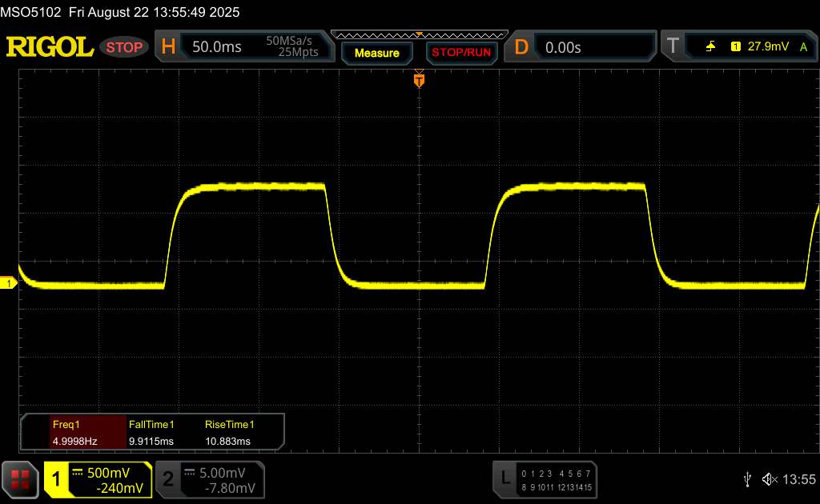Image resolution: width=820 pixels, height=504 pixels.
Task: Click the USB connection status icon
Action: click(x=747, y=479)
